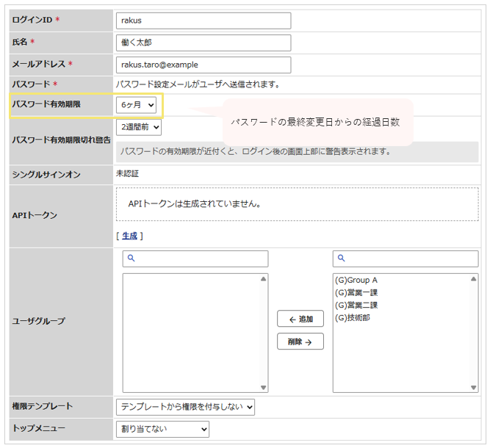
Task: Open the expiry warning 2週間前 dropdown
Action: (139, 127)
